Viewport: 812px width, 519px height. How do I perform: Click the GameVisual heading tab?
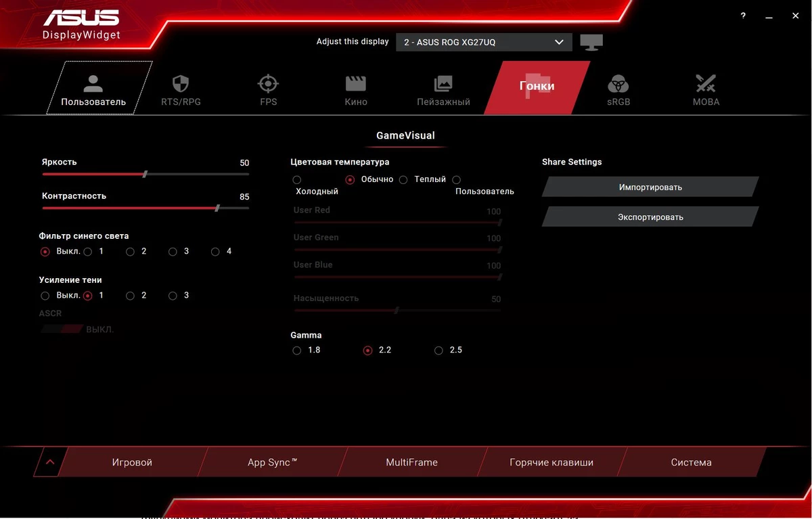[x=405, y=135]
